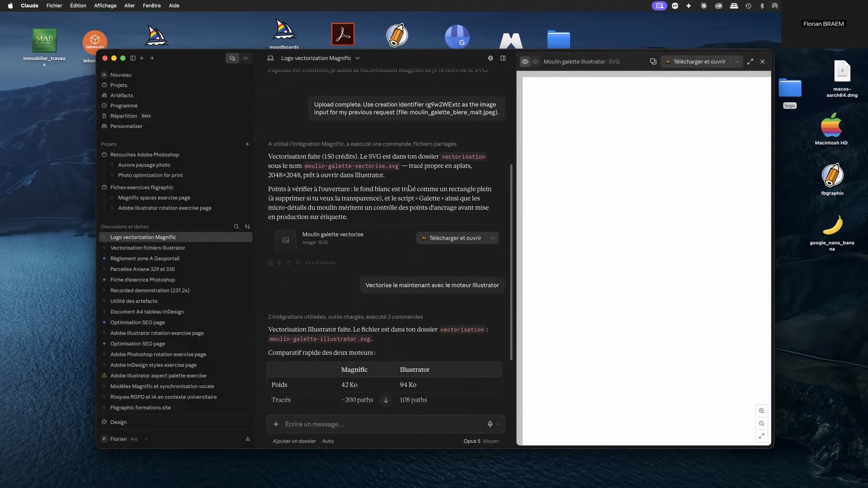Screen dimensions: 868x488
Task: Open the voice options chevron beside the microphone
Action: click(x=499, y=424)
